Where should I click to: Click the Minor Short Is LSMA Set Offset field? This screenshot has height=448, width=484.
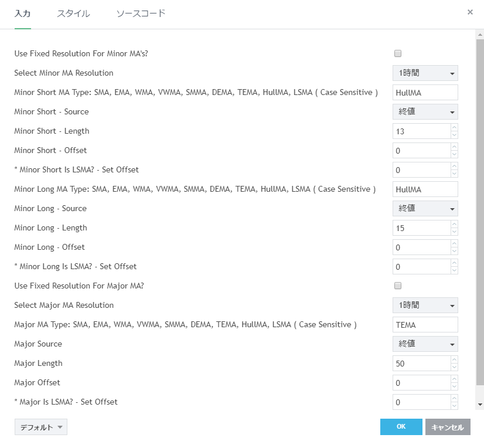tap(422, 170)
